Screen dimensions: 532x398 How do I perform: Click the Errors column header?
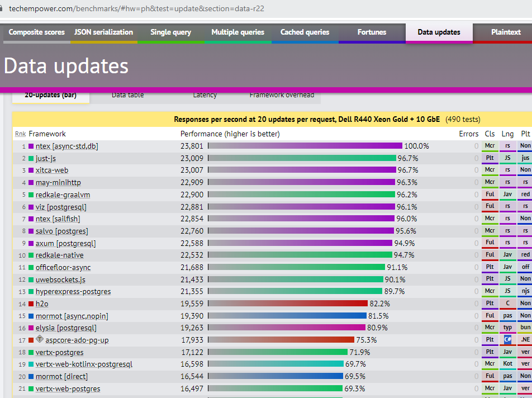tap(468, 134)
